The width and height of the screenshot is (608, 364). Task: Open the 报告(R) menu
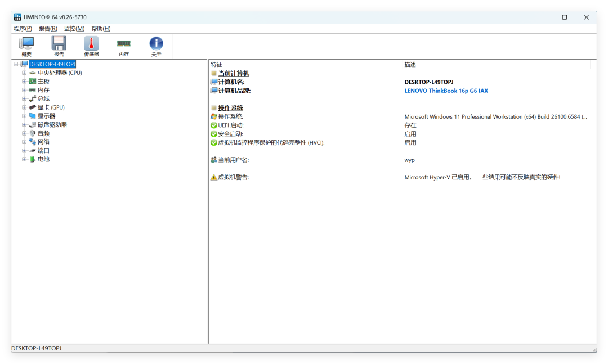pyautogui.click(x=48, y=28)
